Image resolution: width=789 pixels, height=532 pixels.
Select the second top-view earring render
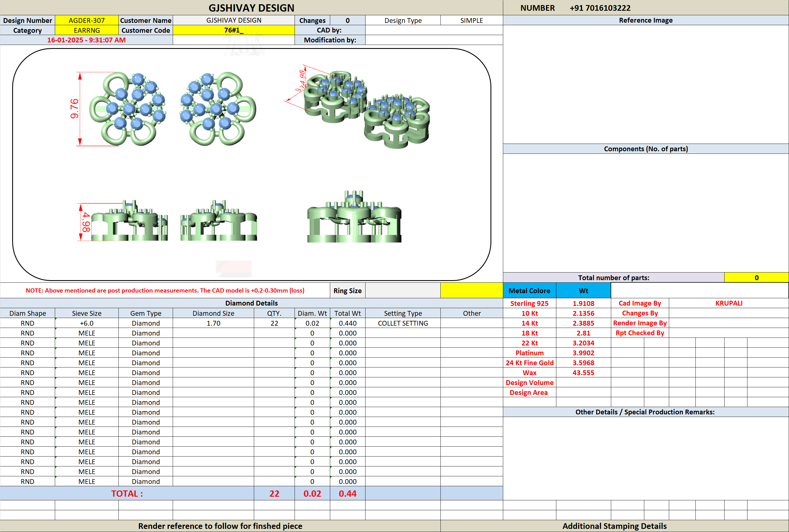click(218, 109)
